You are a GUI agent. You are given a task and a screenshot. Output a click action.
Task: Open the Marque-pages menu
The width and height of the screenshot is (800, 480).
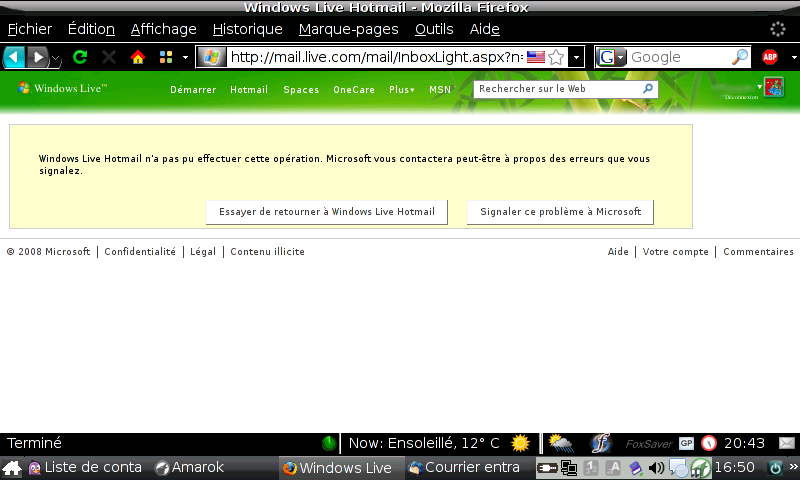[x=348, y=29]
